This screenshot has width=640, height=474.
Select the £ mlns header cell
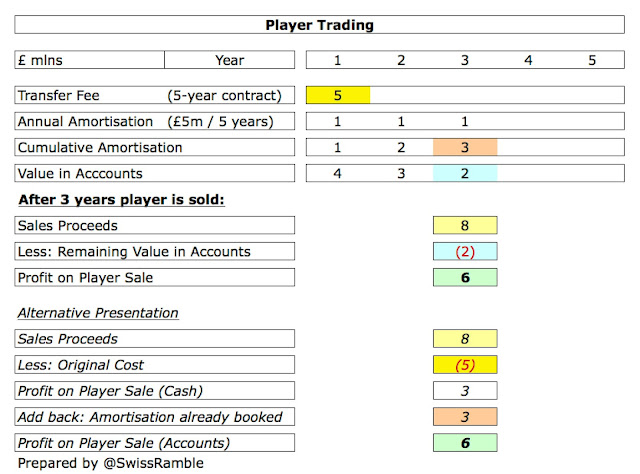pos(90,60)
